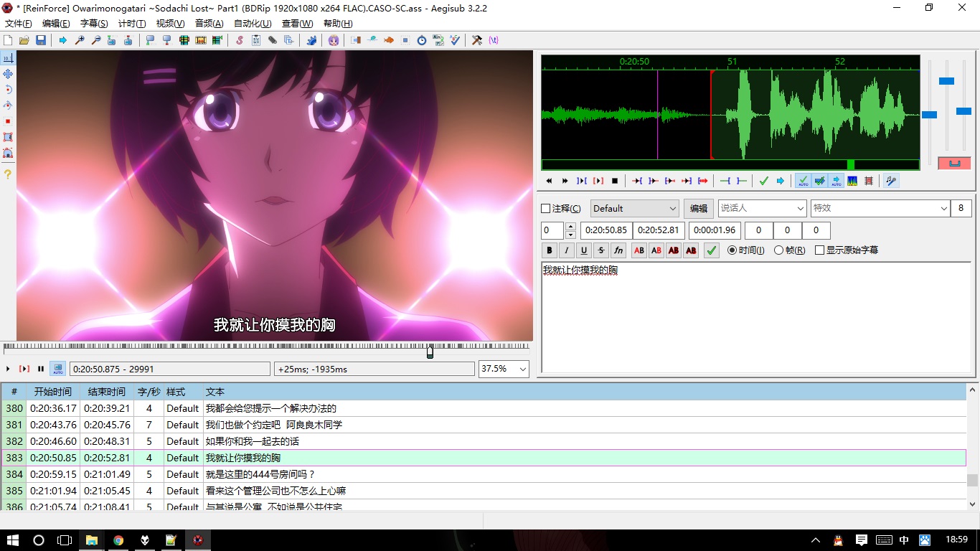The image size is (980, 551).
Task: Open the 自动化 menu
Action: pos(253,24)
